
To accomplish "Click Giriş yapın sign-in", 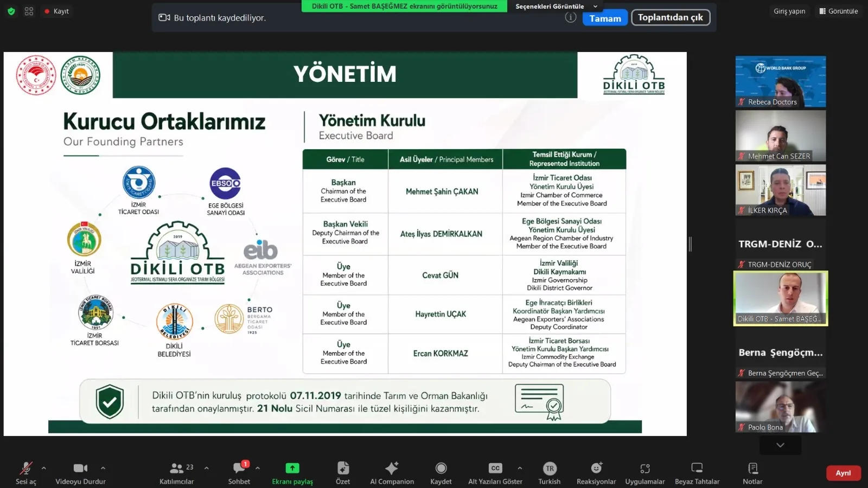I will click(x=789, y=11).
